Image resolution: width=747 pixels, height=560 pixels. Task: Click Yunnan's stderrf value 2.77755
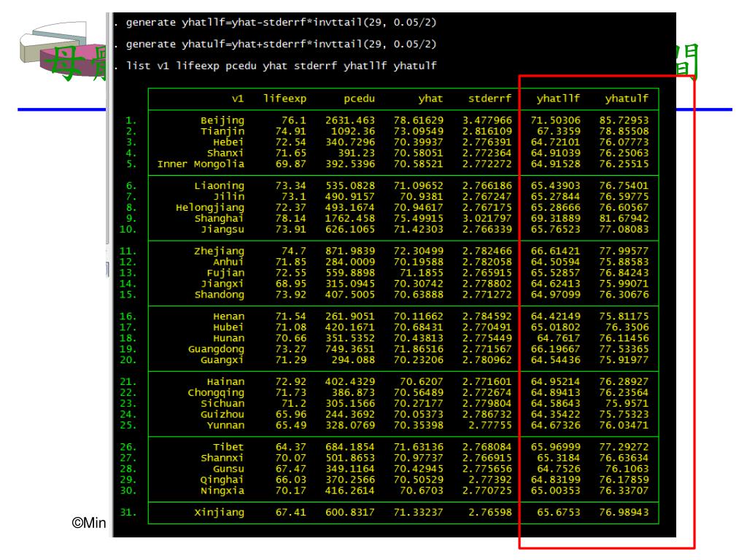489,425
